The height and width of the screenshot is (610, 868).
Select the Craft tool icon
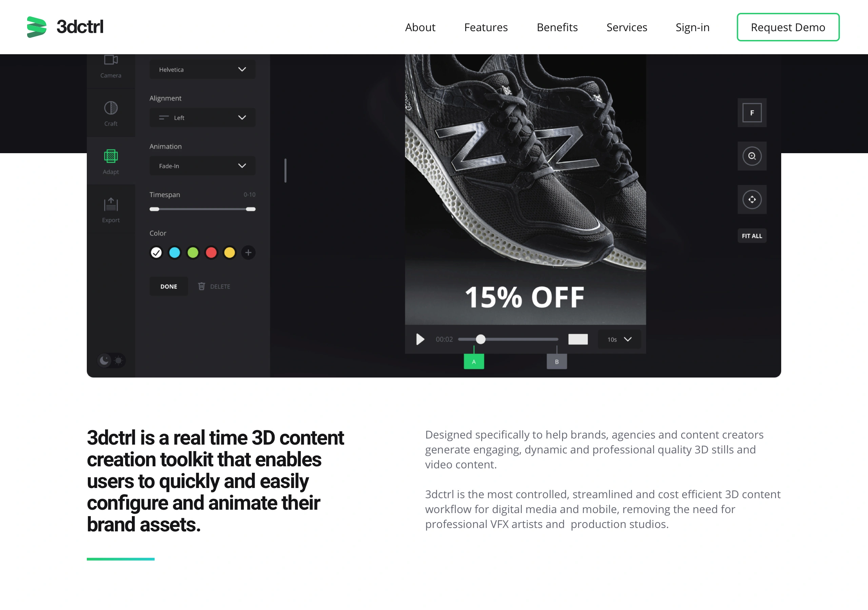click(111, 108)
